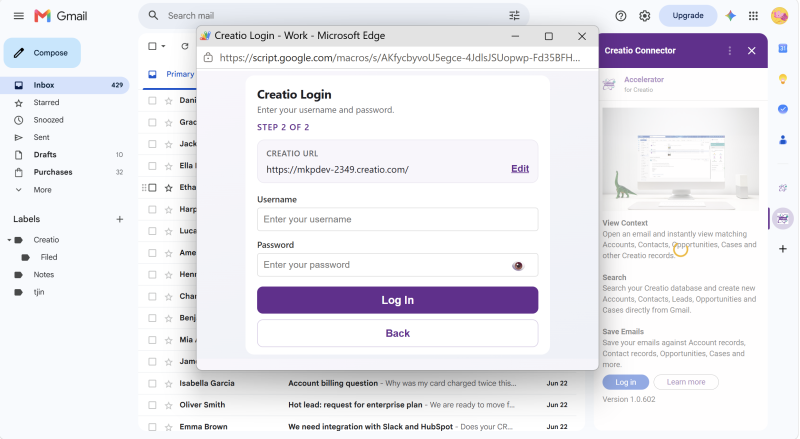The width and height of the screenshot is (800, 439).
Task: Open the tjin label
Action: point(39,292)
